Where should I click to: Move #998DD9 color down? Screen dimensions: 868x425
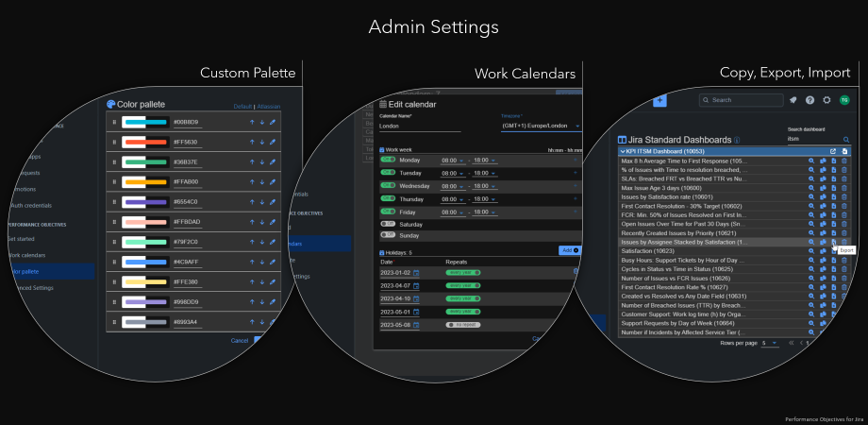point(262,301)
